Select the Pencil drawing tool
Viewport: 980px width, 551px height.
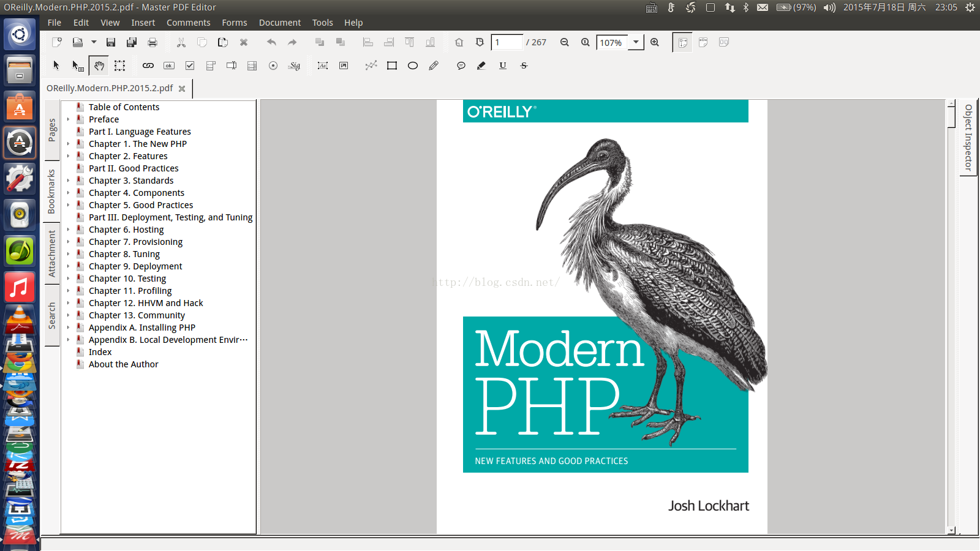point(434,66)
